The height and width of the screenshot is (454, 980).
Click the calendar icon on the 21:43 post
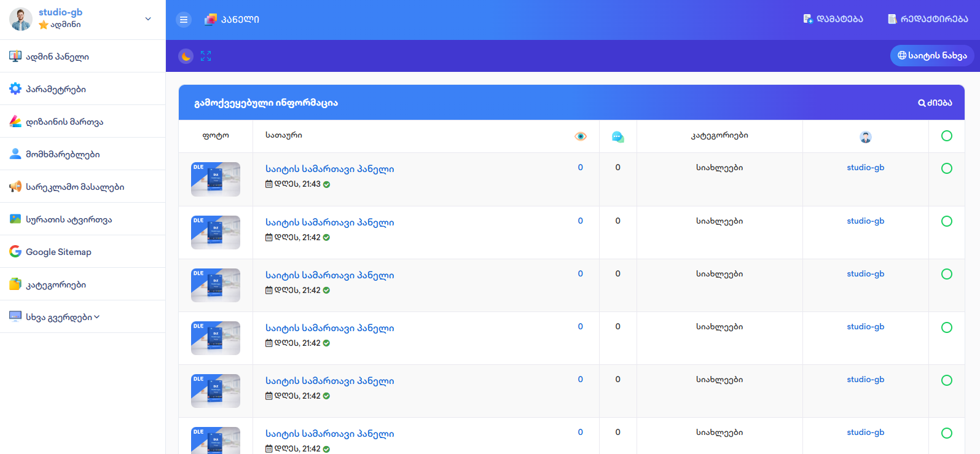(x=269, y=184)
